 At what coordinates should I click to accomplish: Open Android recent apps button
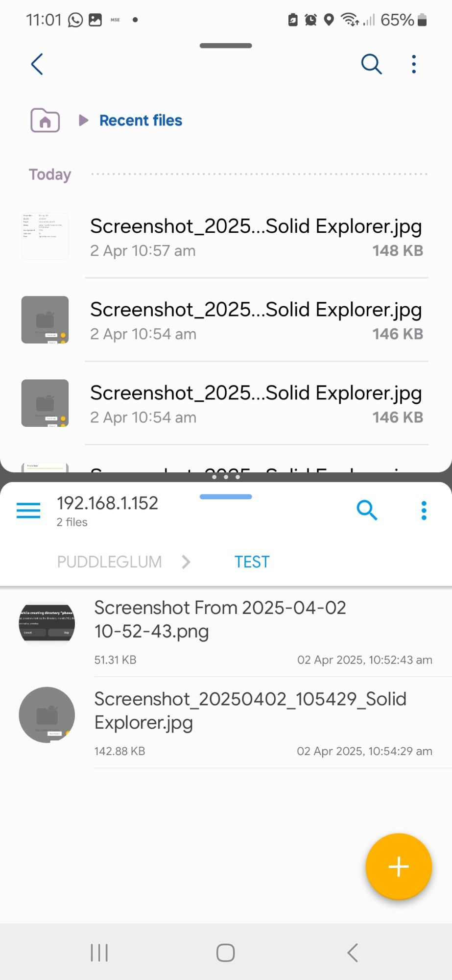point(99,953)
